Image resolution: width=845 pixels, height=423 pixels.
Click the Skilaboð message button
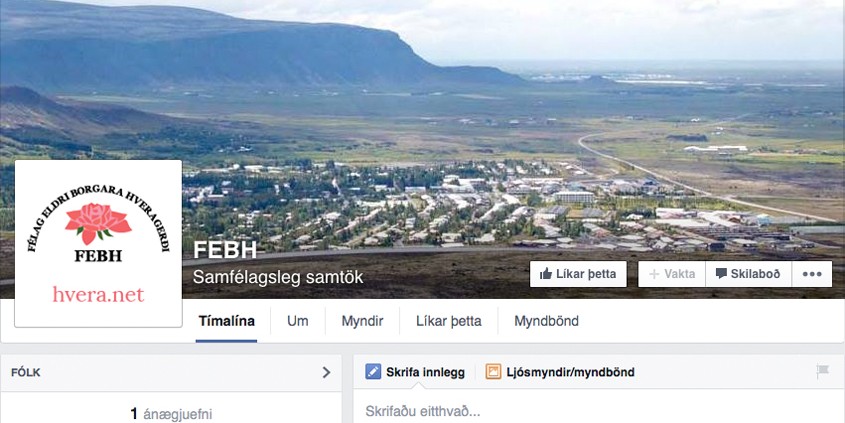(748, 274)
